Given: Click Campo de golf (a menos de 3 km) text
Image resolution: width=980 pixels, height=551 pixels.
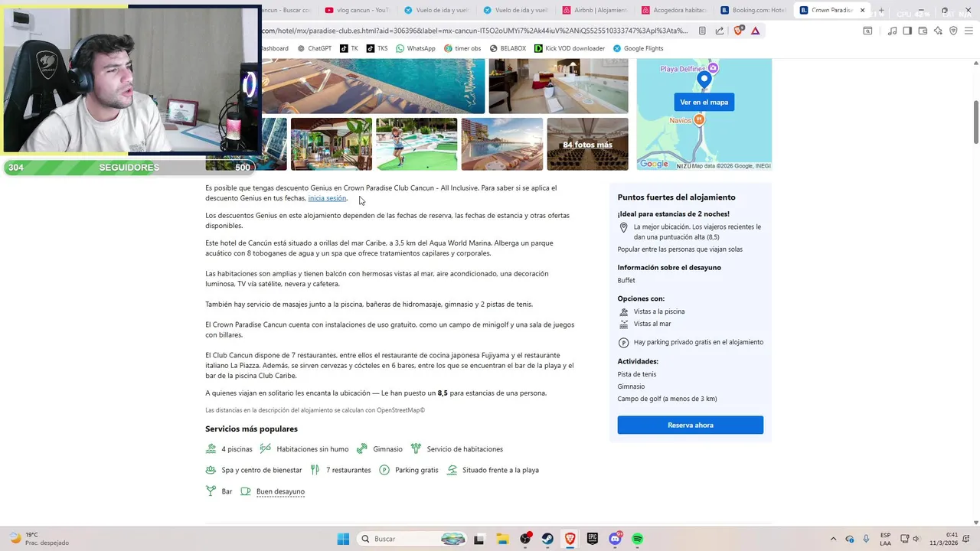Looking at the screenshot, I should click(x=667, y=399).
